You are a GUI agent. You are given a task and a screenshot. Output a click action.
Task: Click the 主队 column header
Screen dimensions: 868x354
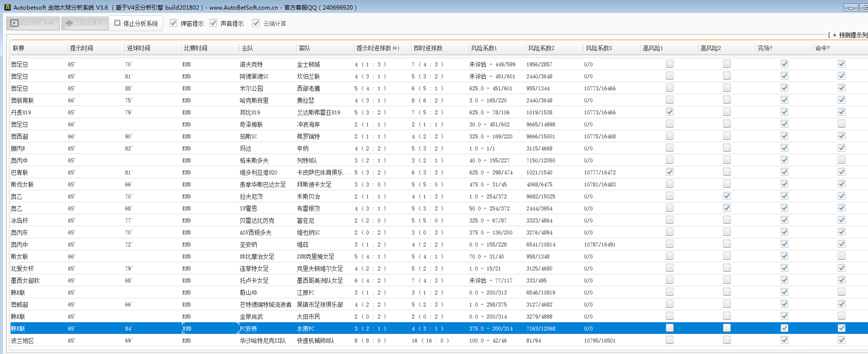[x=247, y=48]
